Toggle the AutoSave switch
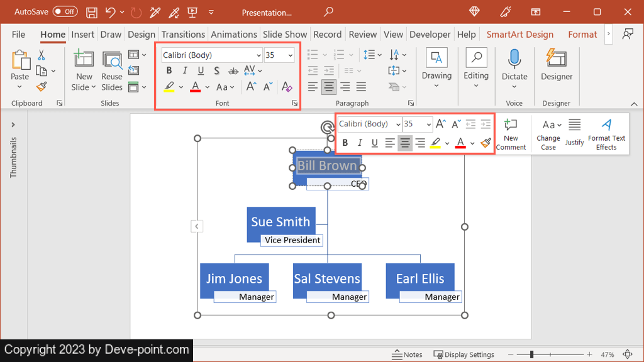This screenshot has height=362, width=644. point(65,12)
